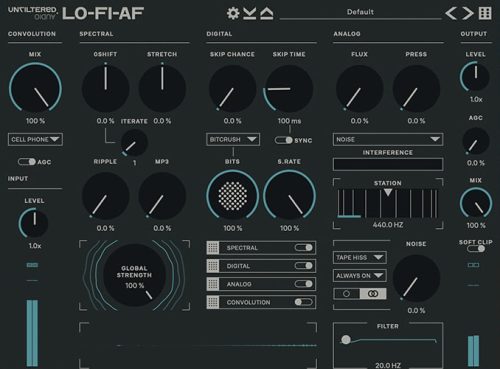Toggle the Convolution AGC switch
The height and width of the screenshot is (369, 500).
[27, 162]
